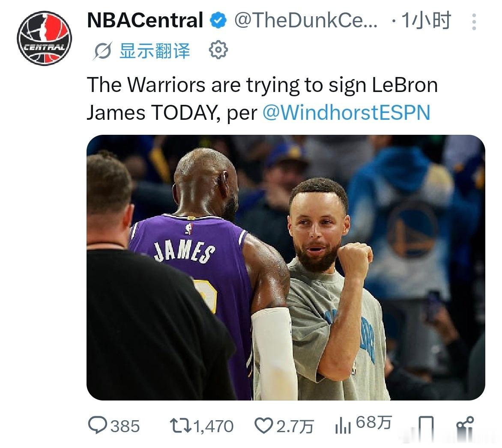Click the 1,470 retweets count
Viewport: 502px width, 448px height.
tap(214, 426)
